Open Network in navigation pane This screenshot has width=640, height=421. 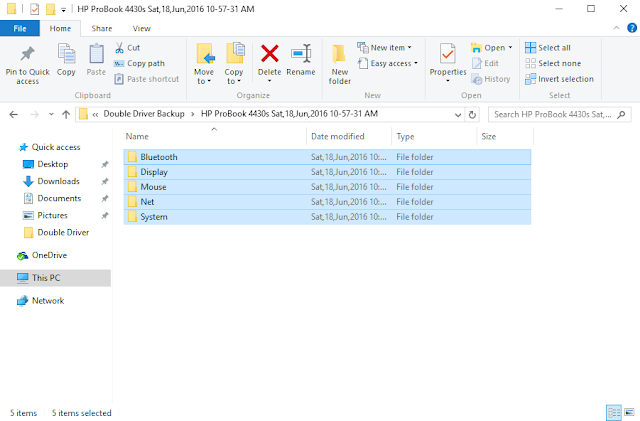point(48,301)
